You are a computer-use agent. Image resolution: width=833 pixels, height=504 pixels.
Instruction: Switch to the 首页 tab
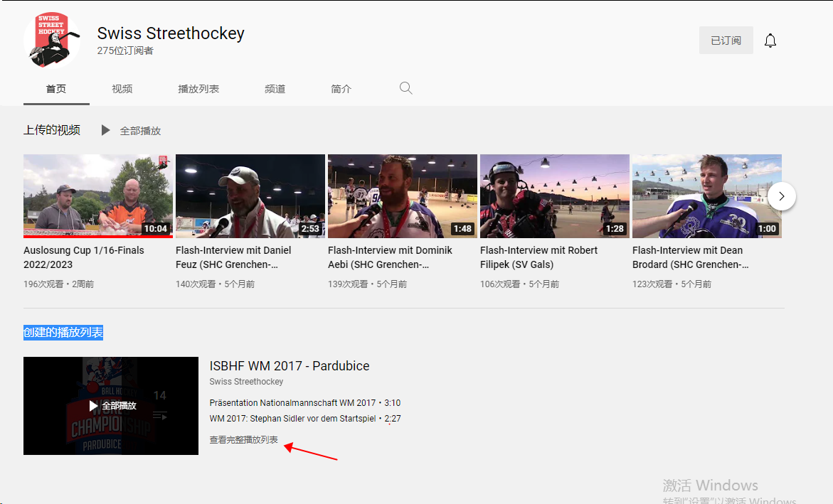tap(56, 89)
